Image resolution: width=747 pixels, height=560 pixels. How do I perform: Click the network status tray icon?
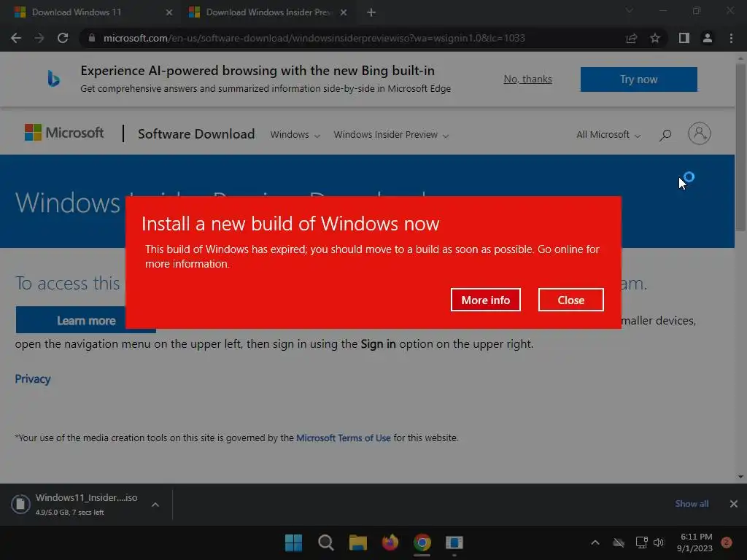tap(641, 542)
